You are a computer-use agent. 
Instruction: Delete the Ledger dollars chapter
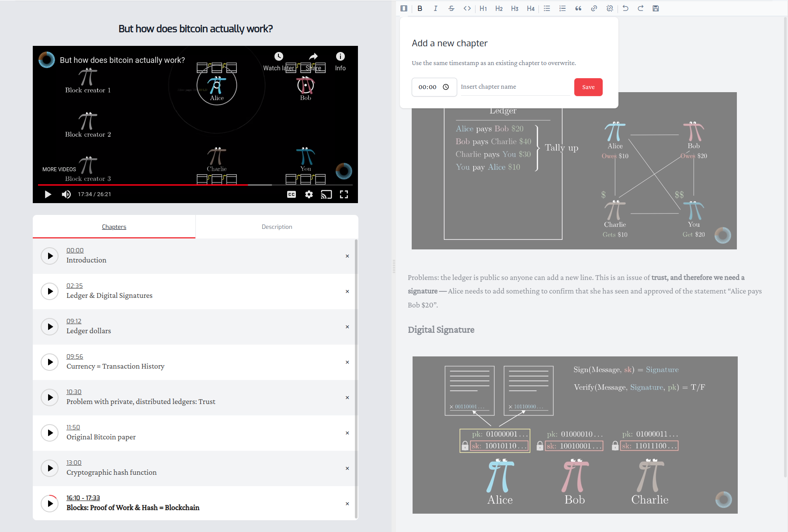pyautogui.click(x=347, y=327)
